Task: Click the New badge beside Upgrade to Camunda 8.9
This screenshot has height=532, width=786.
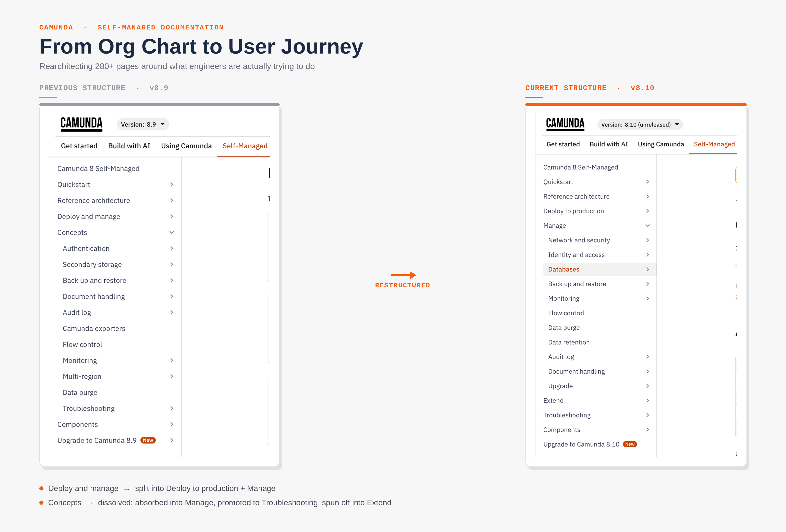Action: click(x=148, y=440)
